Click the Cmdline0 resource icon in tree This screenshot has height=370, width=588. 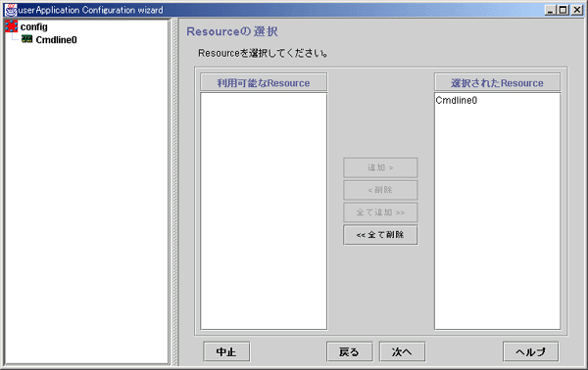[x=27, y=39]
